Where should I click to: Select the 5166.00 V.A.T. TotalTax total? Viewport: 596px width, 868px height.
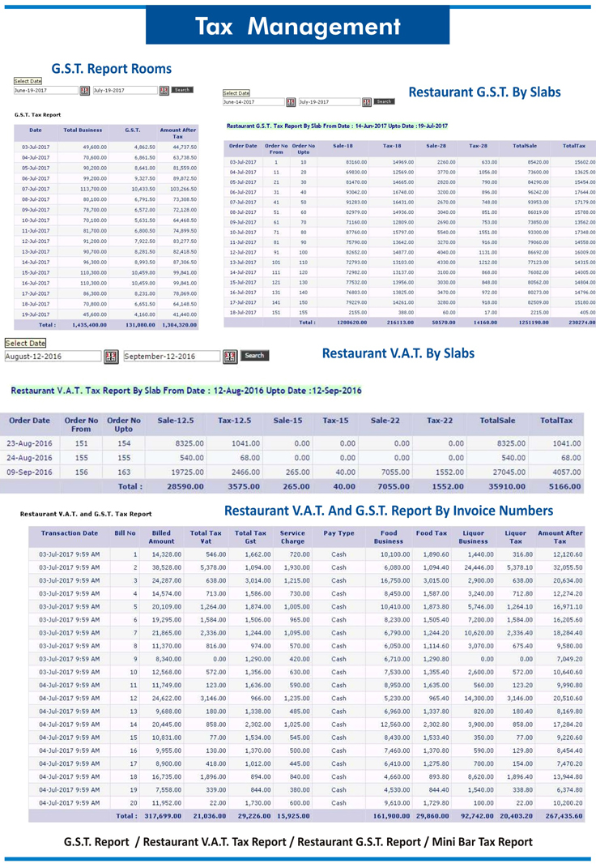[x=565, y=486]
